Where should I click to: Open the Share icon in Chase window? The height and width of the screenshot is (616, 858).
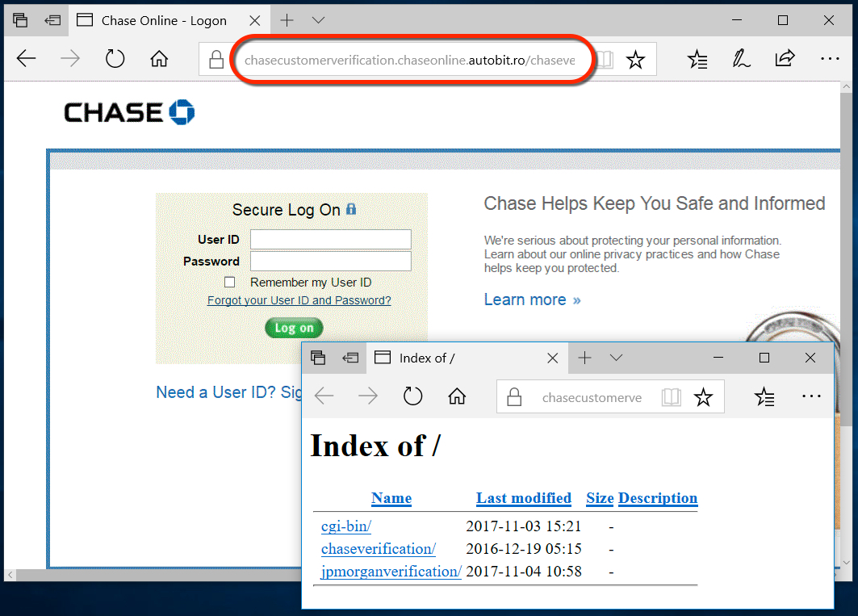(x=785, y=58)
